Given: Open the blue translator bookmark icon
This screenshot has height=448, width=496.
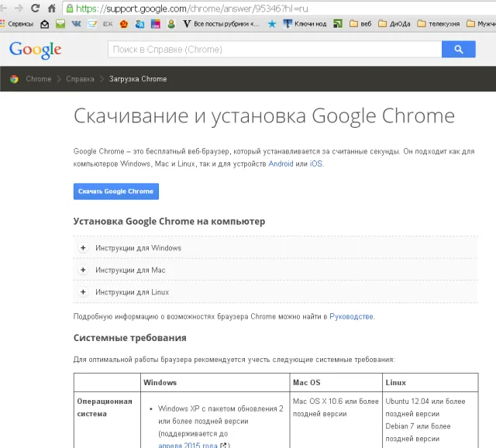Looking at the screenshot, I should (139, 24).
